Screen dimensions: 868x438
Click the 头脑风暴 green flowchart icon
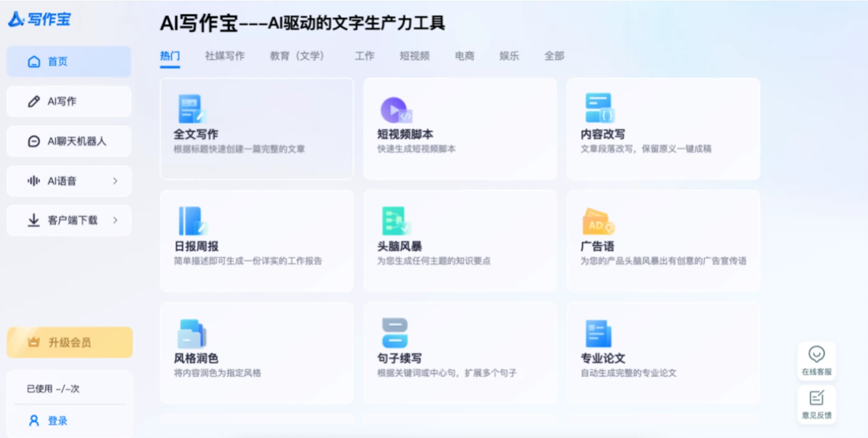[396, 221]
